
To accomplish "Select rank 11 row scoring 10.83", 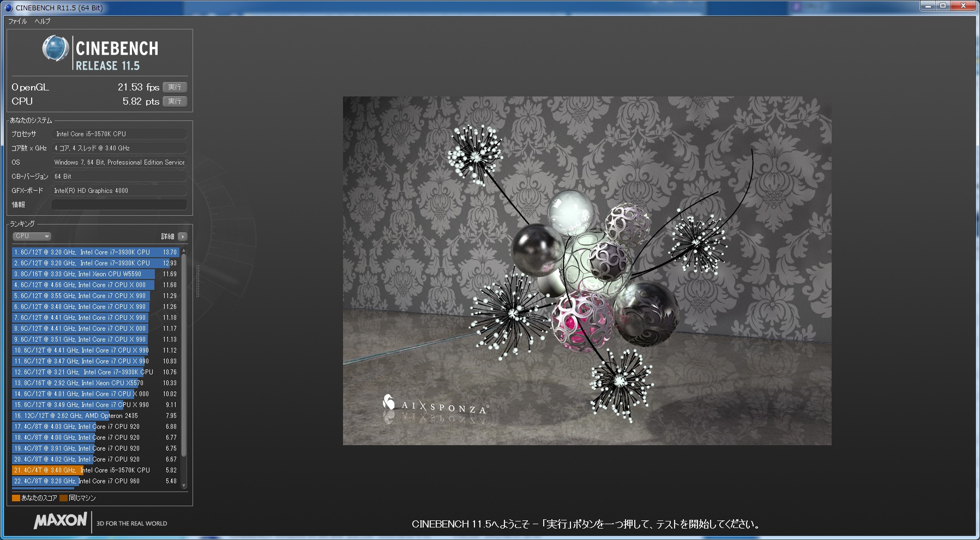I will [x=96, y=361].
